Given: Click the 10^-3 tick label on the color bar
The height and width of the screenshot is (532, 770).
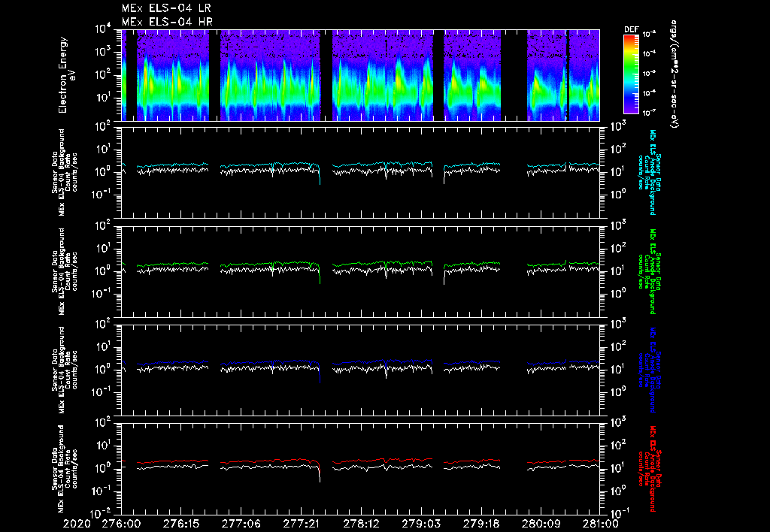Looking at the screenshot, I should pyautogui.click(x=650, y=34).
